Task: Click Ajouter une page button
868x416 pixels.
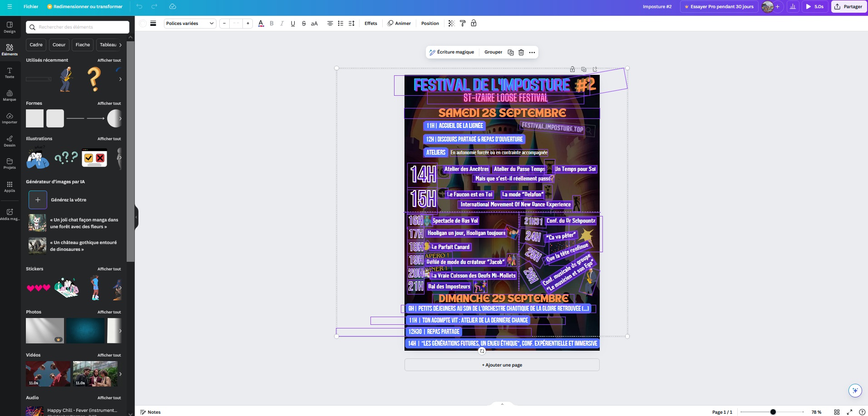Action: pos(502,365)
